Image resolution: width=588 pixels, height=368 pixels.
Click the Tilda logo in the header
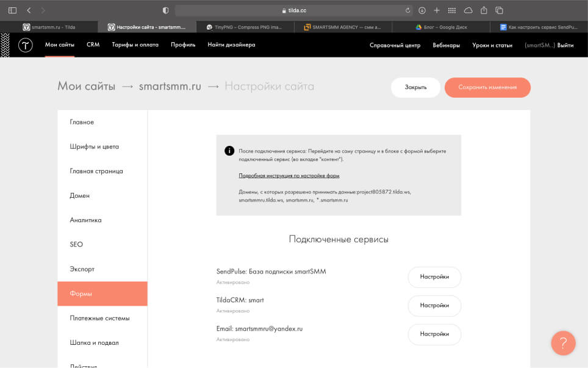26,45
